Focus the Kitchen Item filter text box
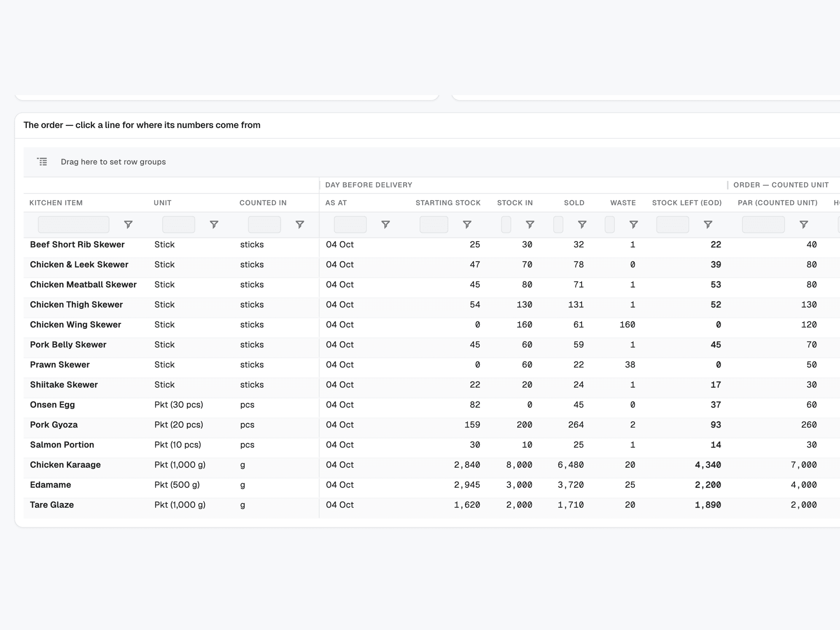This screenshot has width=840, height=630. coord(74,225)
